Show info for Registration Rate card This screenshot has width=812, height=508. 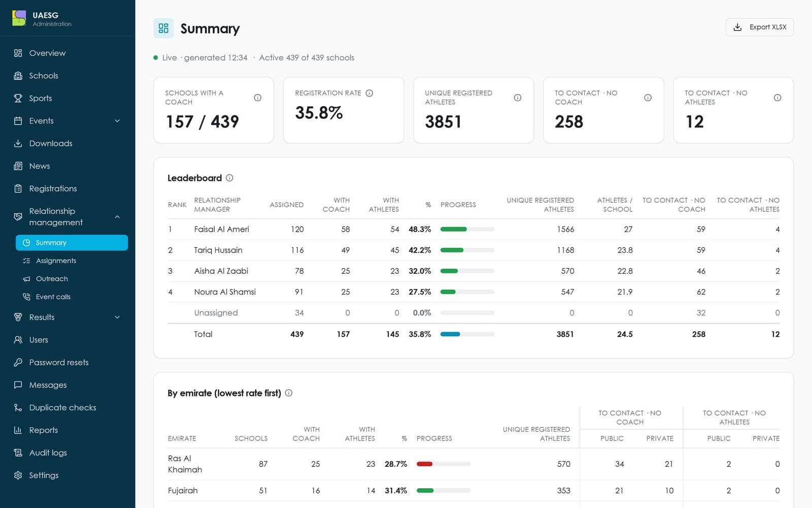coord(369,93)
